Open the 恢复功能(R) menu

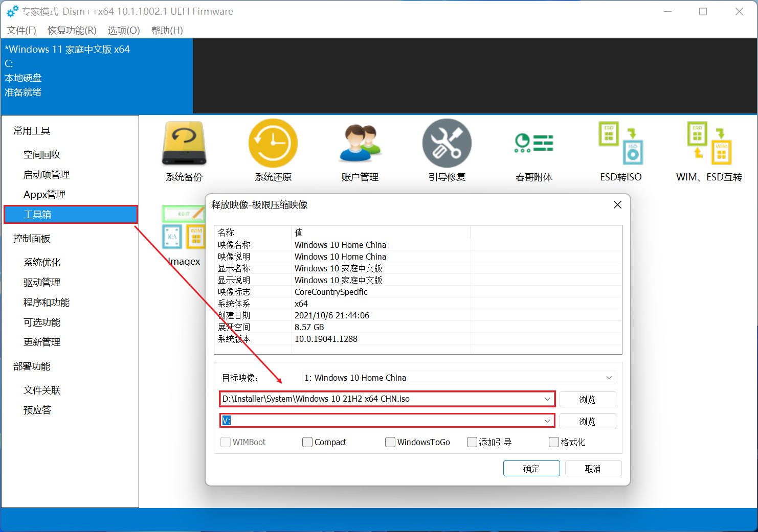[72, 31]
